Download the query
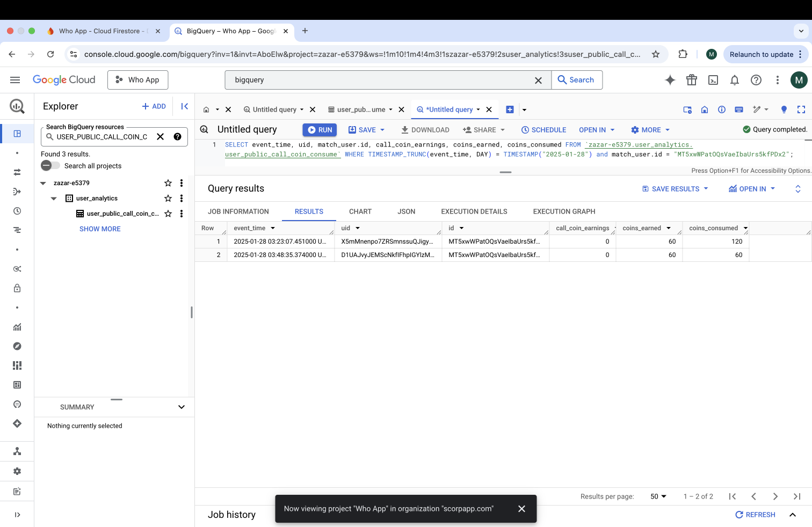812x527 pixels. coord(425,130)
